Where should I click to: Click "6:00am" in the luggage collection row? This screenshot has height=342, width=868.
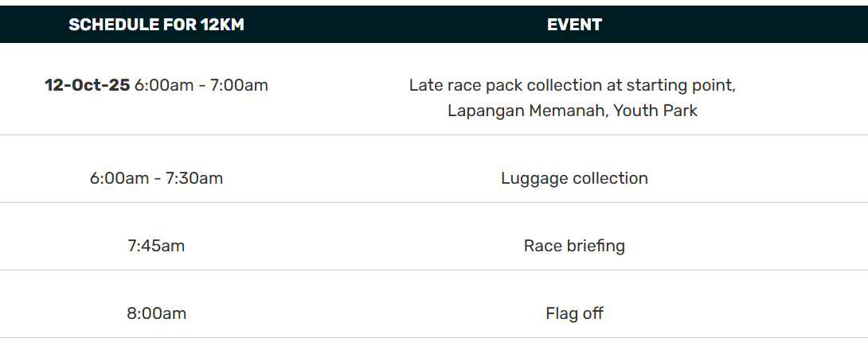pos(119,178)
